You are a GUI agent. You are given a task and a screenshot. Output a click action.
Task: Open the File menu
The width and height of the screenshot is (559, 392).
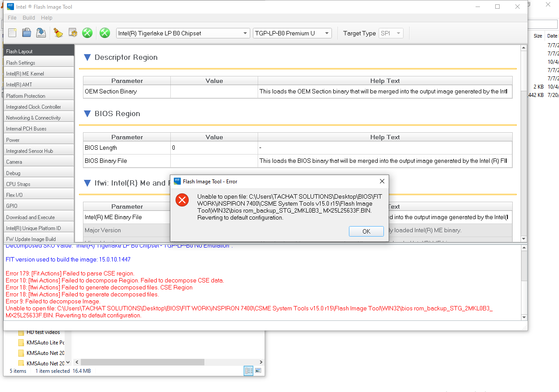pos(12,18)
